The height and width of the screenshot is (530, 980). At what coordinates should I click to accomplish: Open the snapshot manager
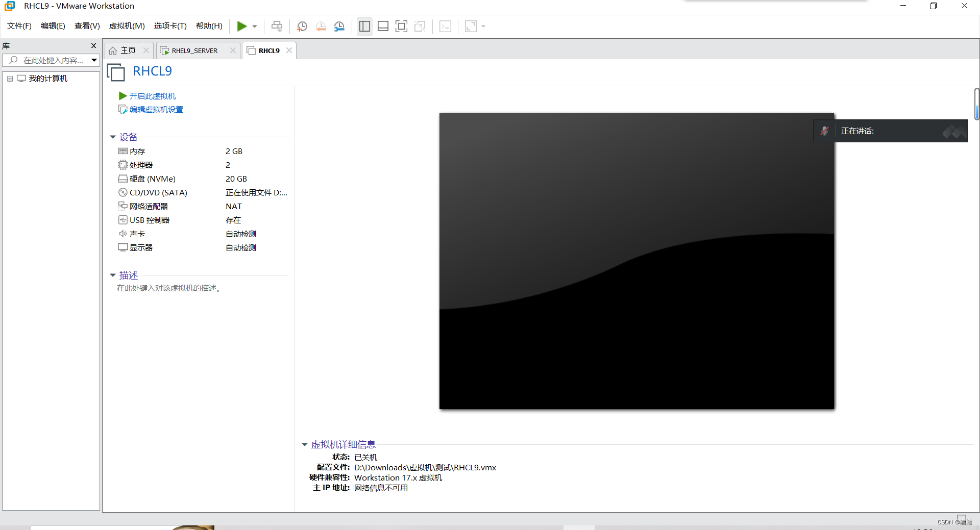[x=339, y=27]
